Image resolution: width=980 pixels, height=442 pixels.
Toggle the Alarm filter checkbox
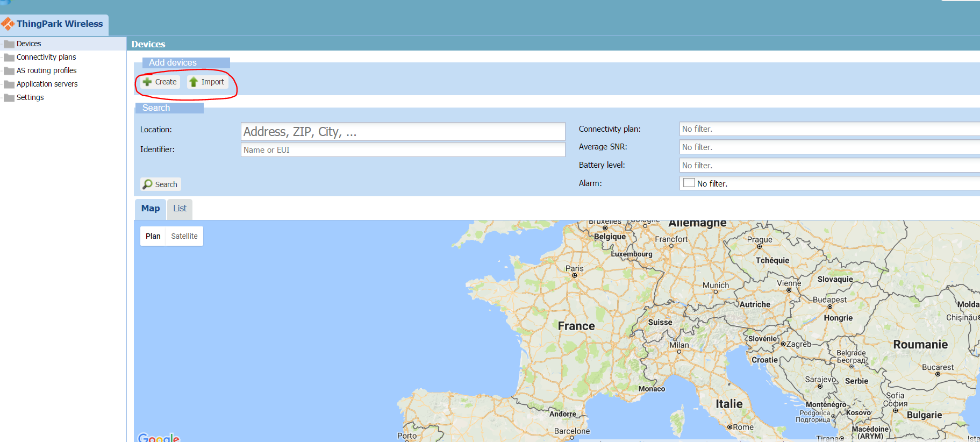point(689,183)
